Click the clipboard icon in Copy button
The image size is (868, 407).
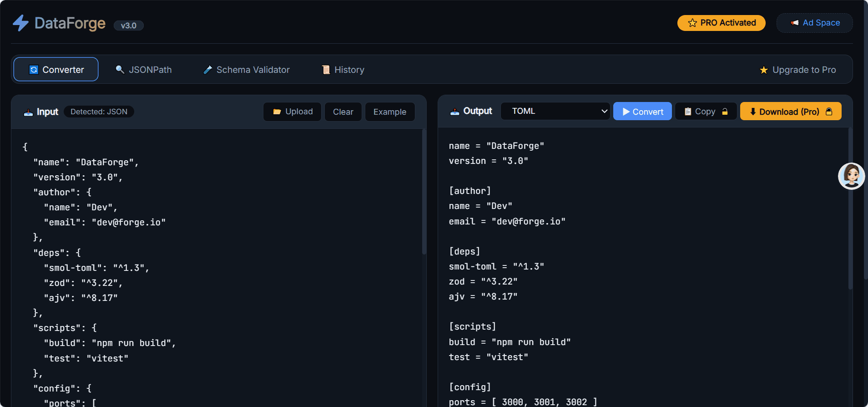click(x=688, y=112)
